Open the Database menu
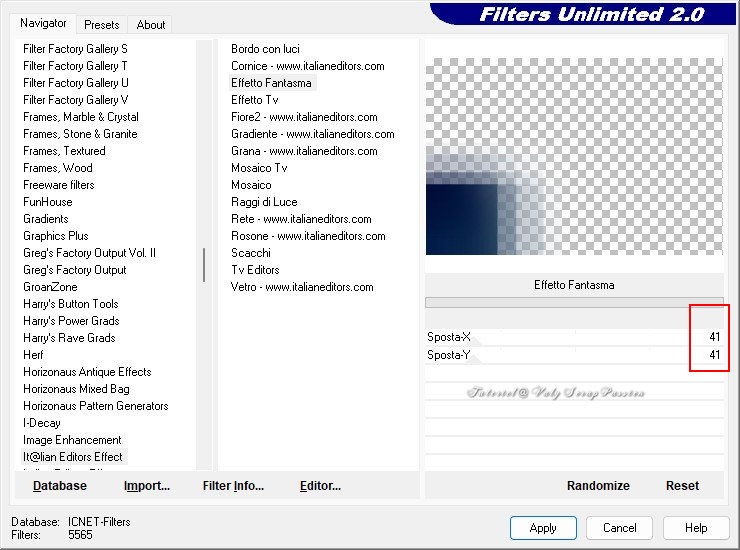Viewport: 740px width, 550px height. click(x=59, y=486)
